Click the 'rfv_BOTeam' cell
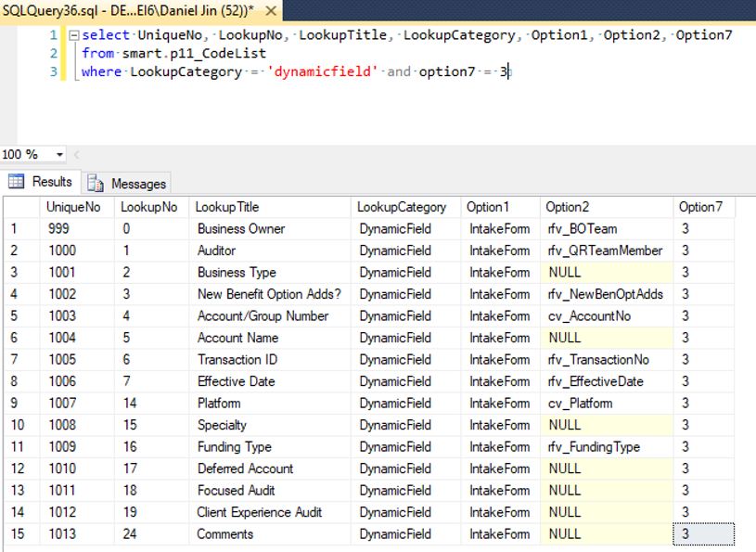This screenshot has height=552, width=756. click(x=606, y=229)
